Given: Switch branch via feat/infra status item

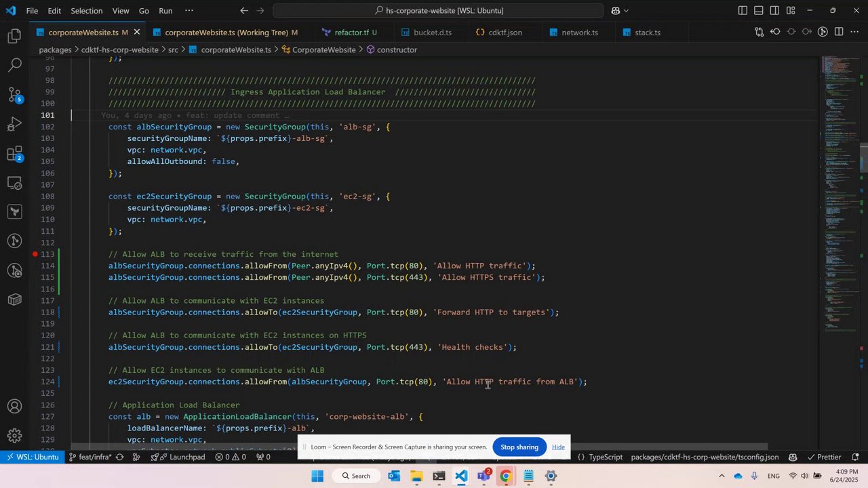Looking at the screenshot, I should pyautogui.click(x=90, y=457).
